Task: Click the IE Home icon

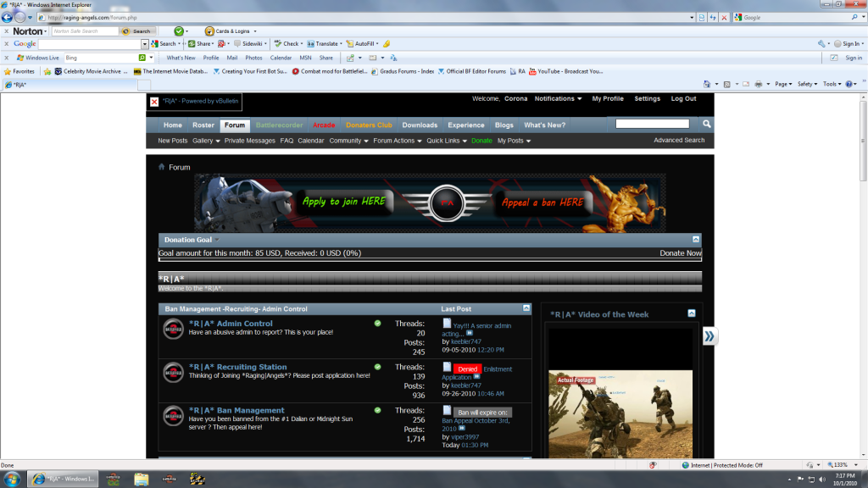Action: (707, 84)
